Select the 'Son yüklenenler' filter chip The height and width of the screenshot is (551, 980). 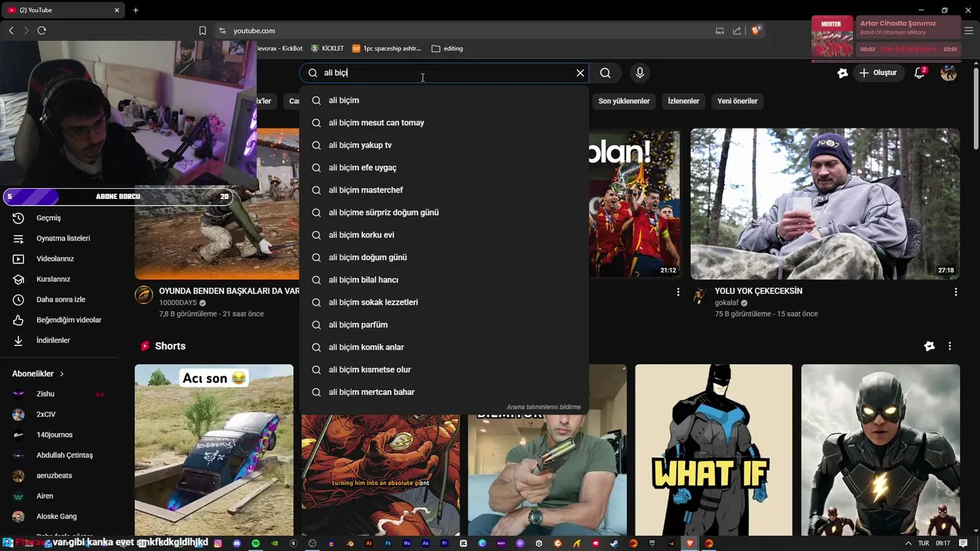pyautogui.click(x=624, y=101)
